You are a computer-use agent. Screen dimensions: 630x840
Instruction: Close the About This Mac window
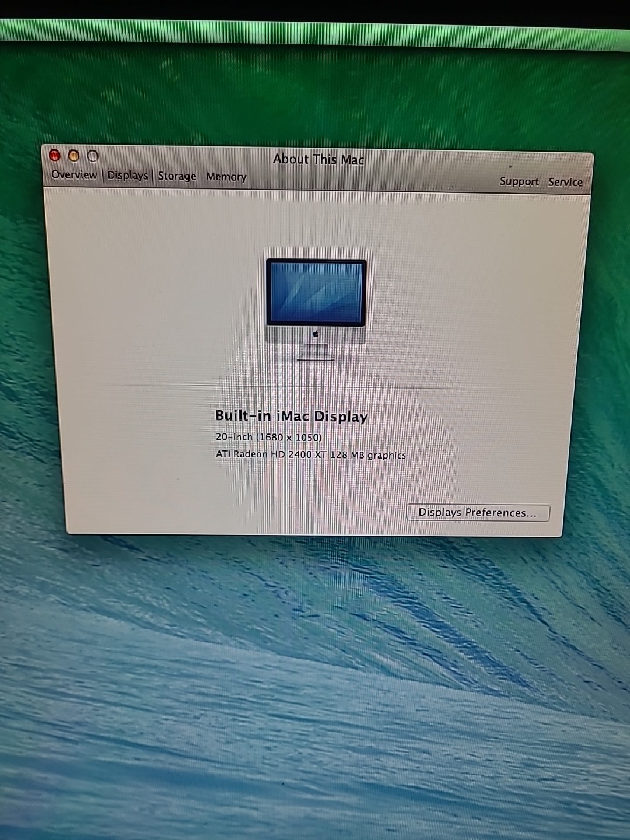[55, 155]
